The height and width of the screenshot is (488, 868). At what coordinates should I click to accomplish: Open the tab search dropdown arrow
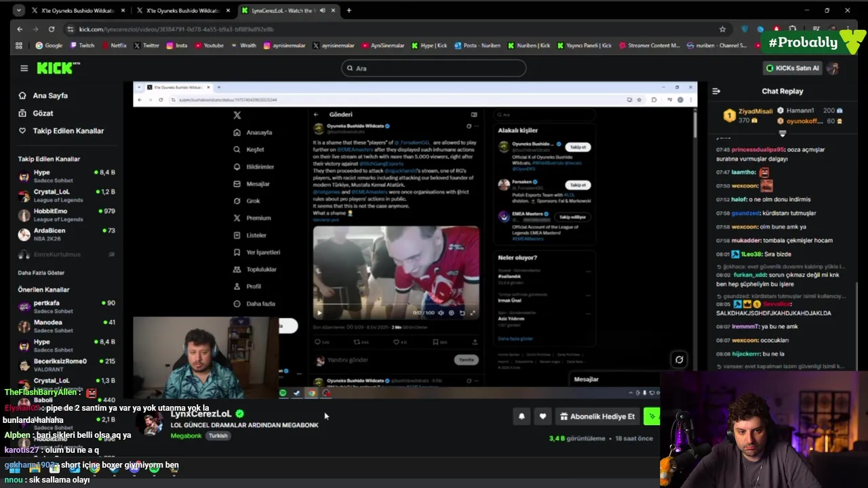click(18, 11)
